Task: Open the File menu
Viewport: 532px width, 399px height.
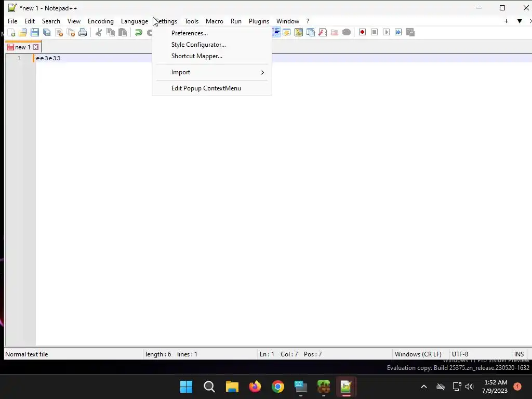Action: click(x=12, y=21)
